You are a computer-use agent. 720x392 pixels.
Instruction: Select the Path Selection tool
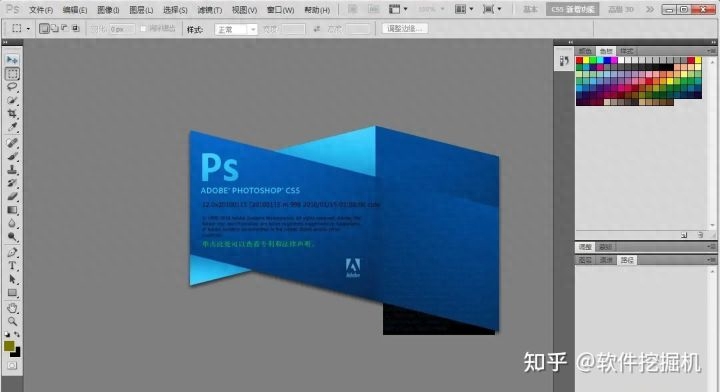[12, 279]
